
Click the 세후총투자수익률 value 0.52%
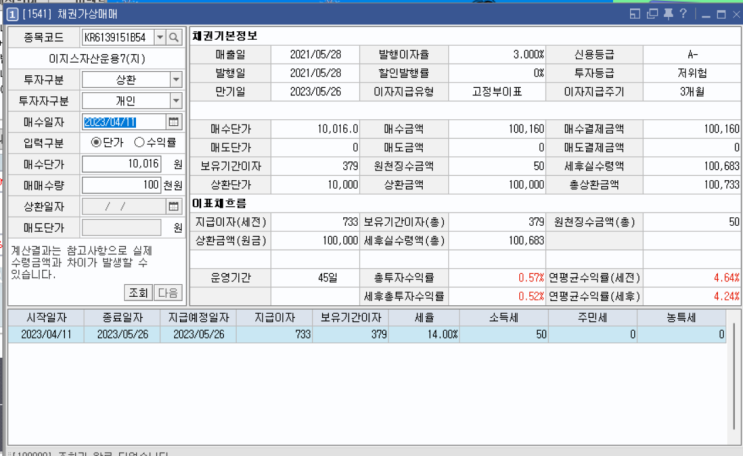[531, 296]
